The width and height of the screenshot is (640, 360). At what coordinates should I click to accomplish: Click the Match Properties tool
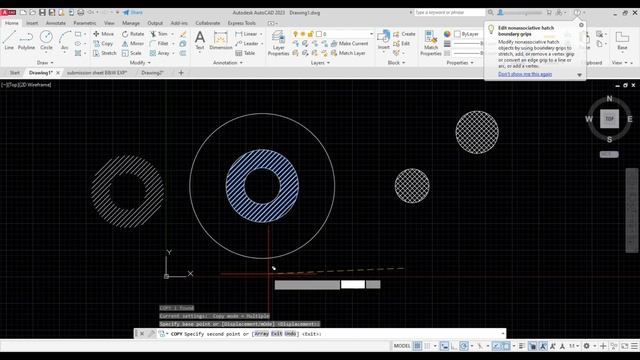[431, 42]
